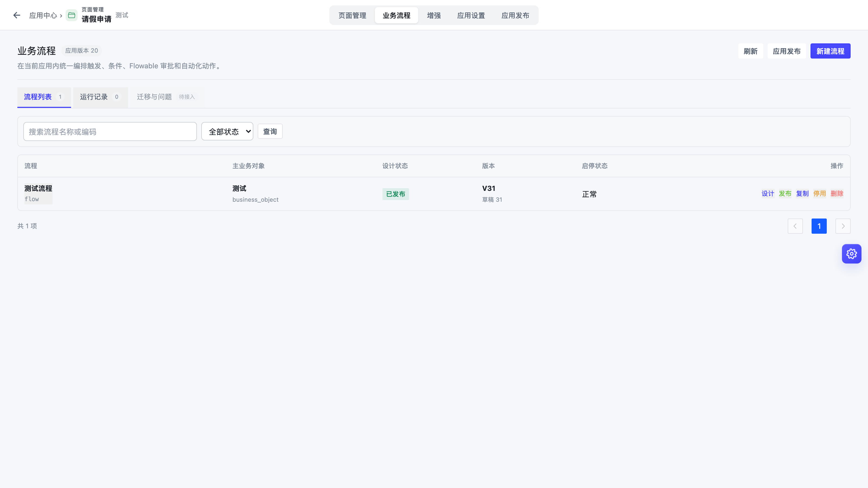Click 停用 action for 测试流程
Screen dimensions: 868x488
[x=819, y=194]
